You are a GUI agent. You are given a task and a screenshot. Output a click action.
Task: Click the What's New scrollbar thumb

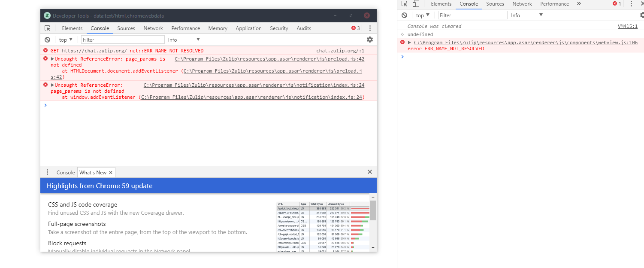tap(373, 210)
